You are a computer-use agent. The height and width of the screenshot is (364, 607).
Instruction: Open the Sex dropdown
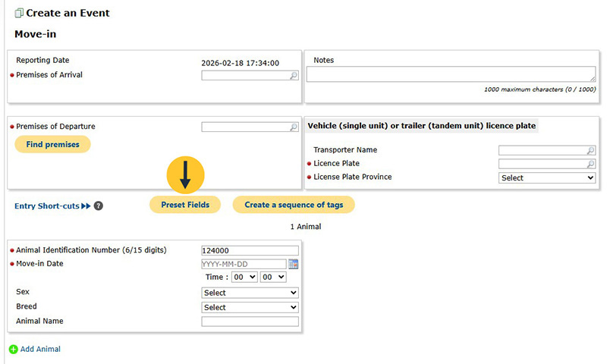click(x=250, y=293)
